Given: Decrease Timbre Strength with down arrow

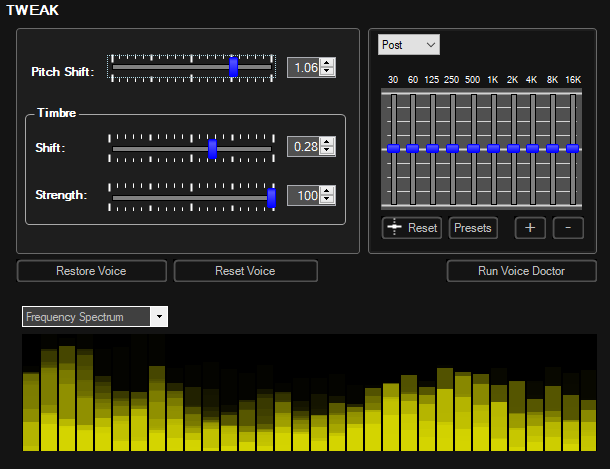Looking at the screenshot, I should (327, 201).
